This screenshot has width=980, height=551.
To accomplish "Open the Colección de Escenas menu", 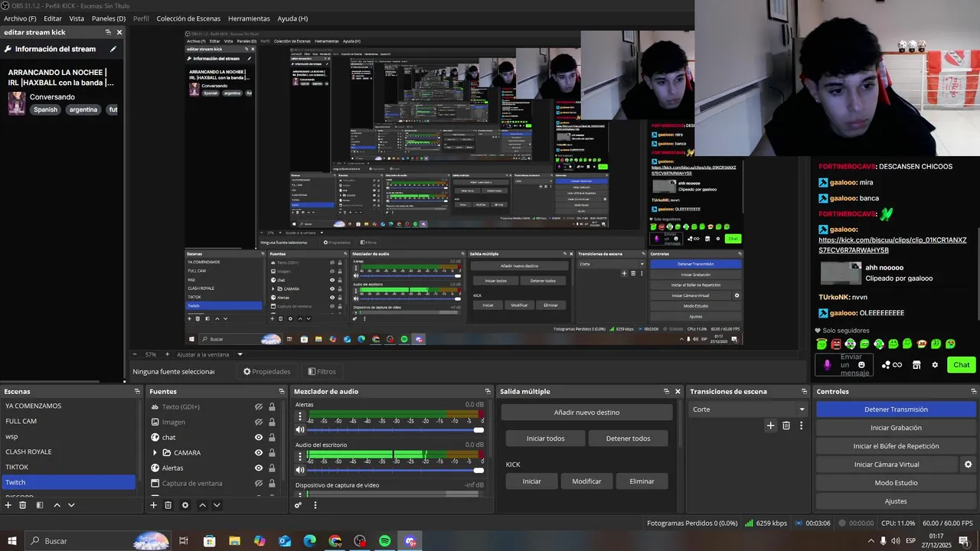I will pos(188,18).
